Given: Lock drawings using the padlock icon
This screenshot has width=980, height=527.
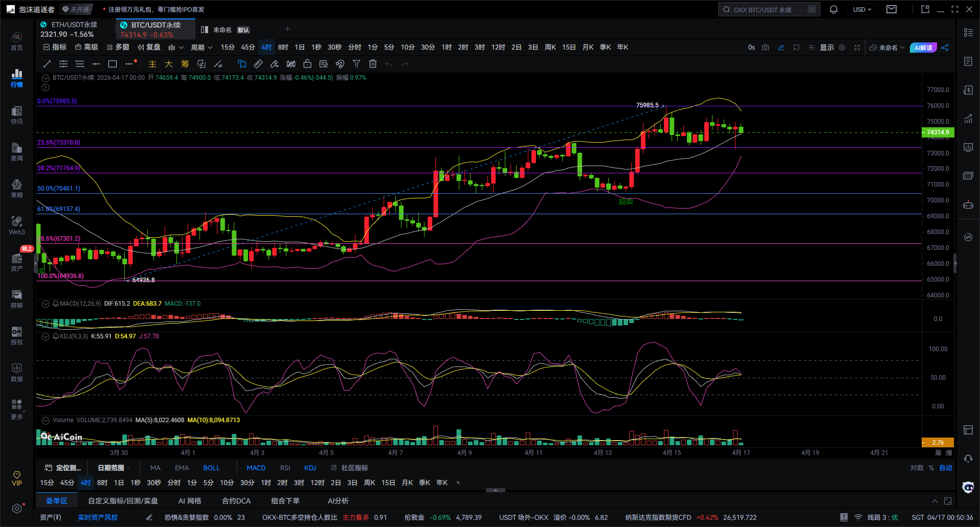Looking at the screenshot, I should [x=307, y=64].
